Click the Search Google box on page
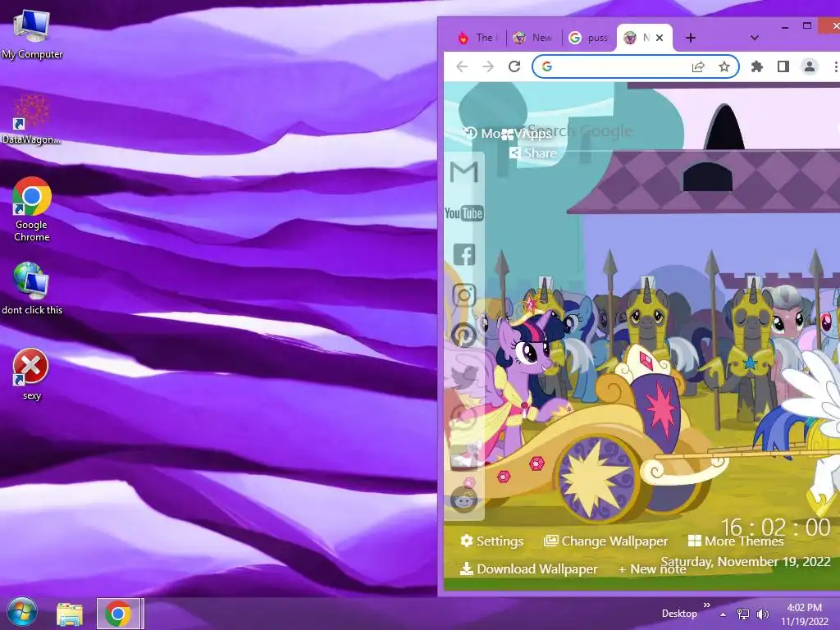Screen dimensions: 840x630 (582, 130)
